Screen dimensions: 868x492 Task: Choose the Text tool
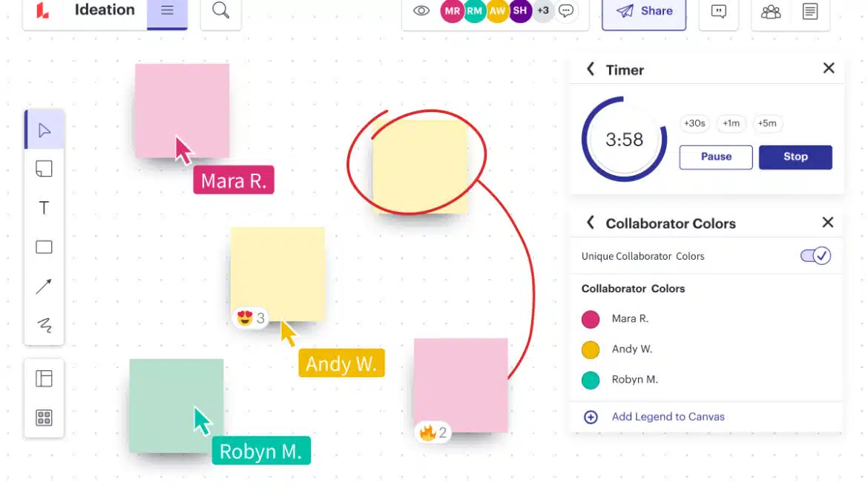click(45, 208)
